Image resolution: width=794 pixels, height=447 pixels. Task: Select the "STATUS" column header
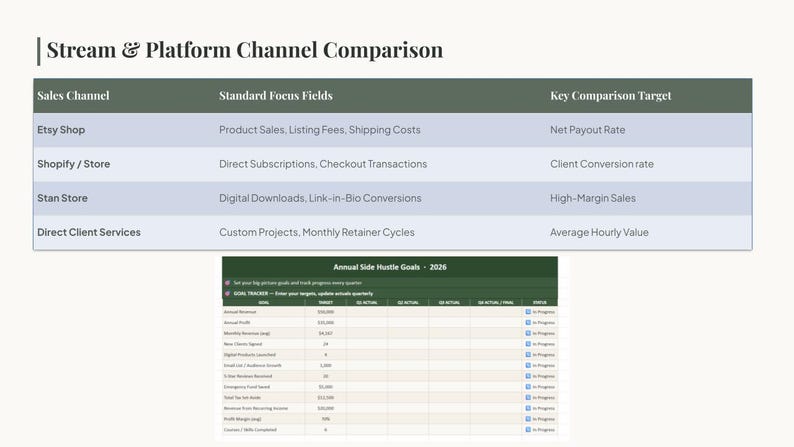(x=540, y=303)
